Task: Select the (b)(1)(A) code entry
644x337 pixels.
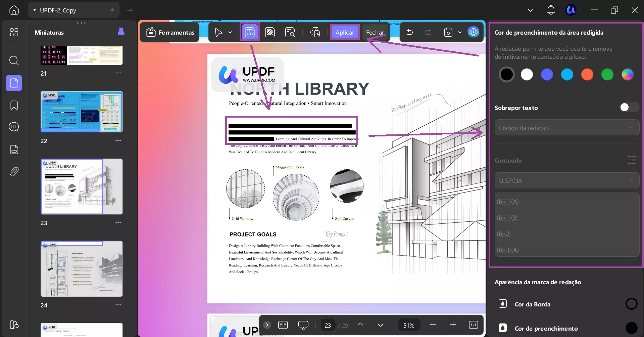Action: click(567, 202)
